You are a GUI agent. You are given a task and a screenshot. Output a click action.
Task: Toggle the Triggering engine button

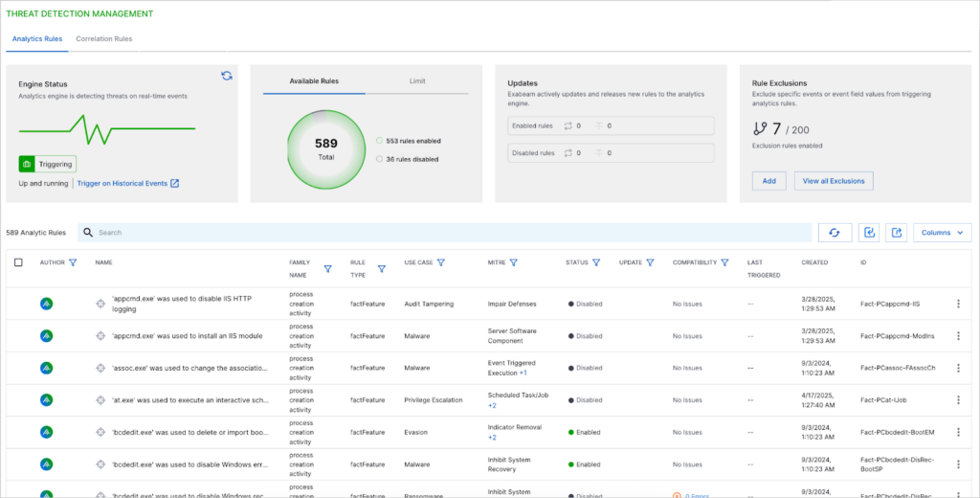[47, 164]
